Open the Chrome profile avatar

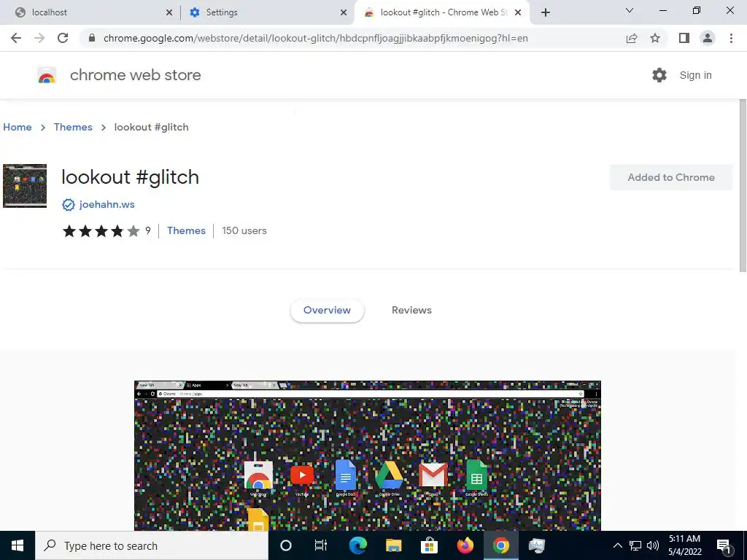[x=708, y=38]
